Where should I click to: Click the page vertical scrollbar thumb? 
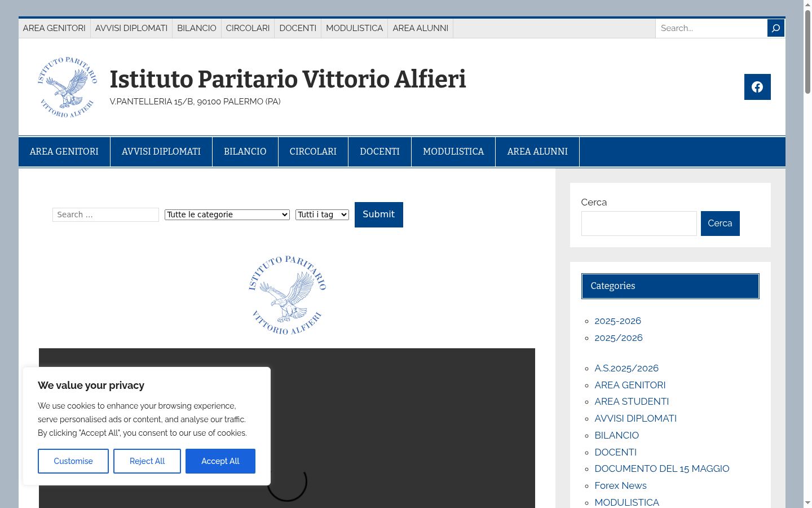coord(807,52)
